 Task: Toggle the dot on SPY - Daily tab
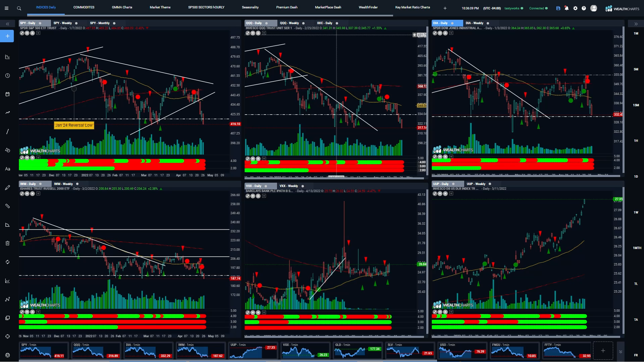(40, 23)
